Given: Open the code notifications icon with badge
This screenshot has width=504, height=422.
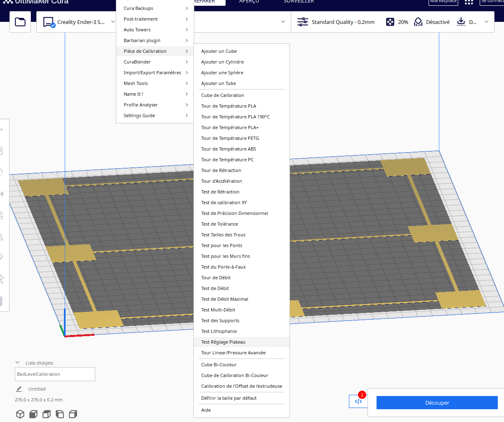Looking at the screenshot, I should tap(358, 401).
